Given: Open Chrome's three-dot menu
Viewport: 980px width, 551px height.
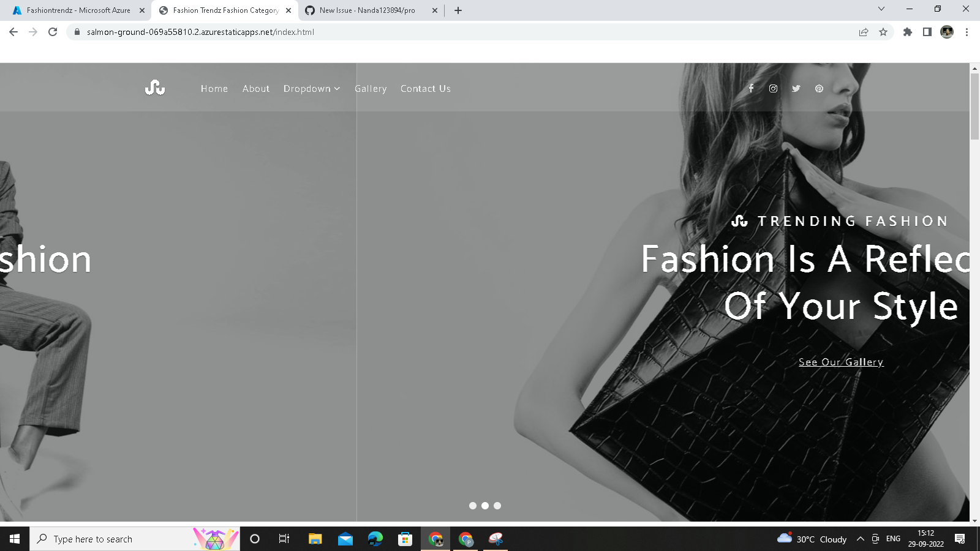Looking at the screenshot, I should (x=967, y=32).
